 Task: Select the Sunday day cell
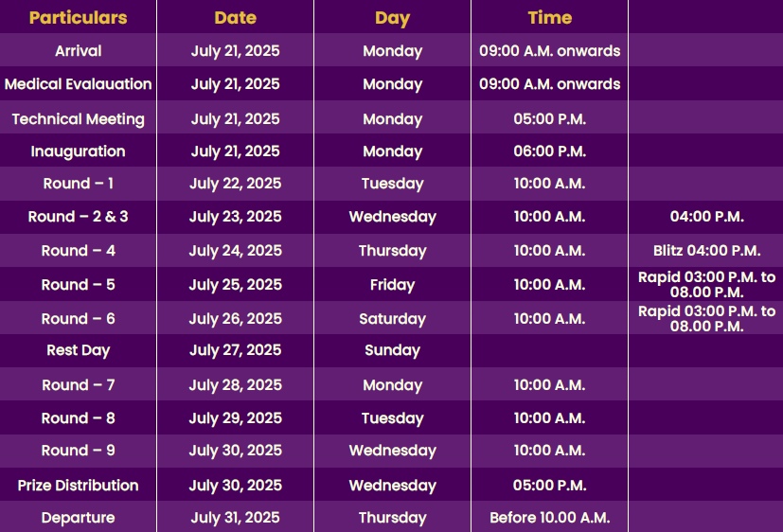pos(393,350)
